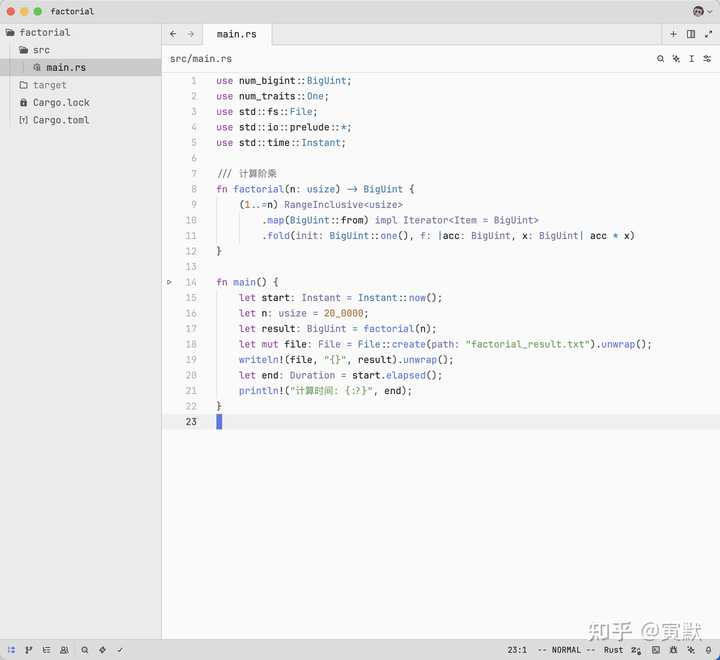Toggle the outline panel icon in status bar
The image size is (720, 660).
click(x=46, y=649)
